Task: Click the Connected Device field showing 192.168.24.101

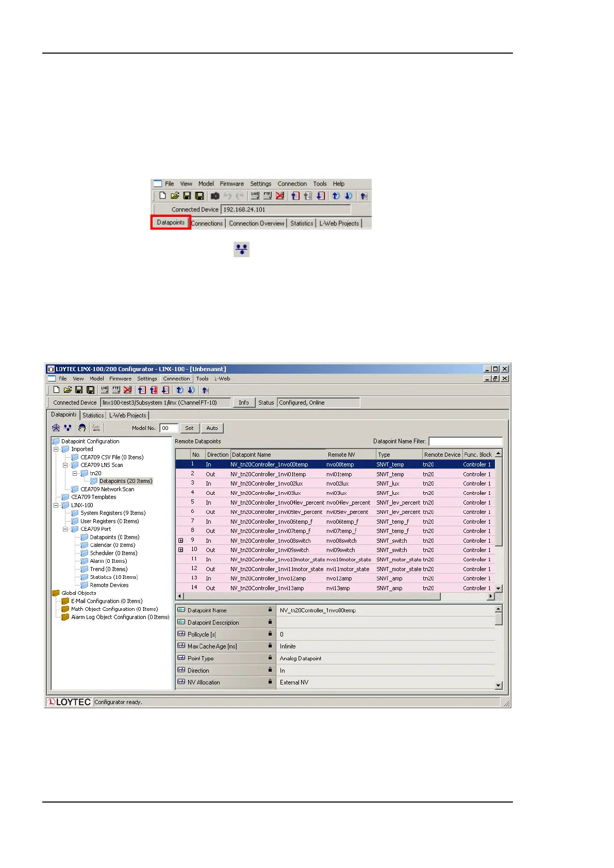Action: coord(286,209)
